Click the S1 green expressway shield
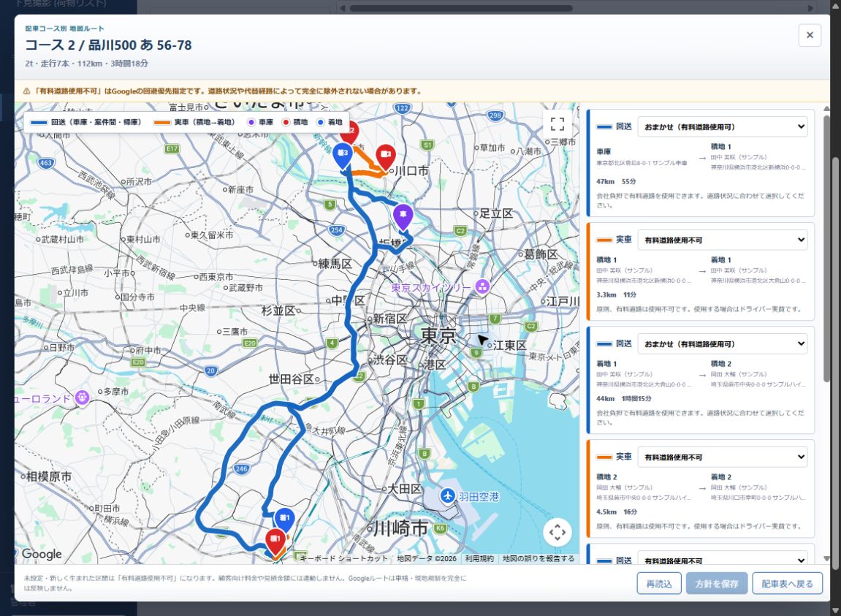841x616 pixels. pyautogui.click(x=427, y=145)
